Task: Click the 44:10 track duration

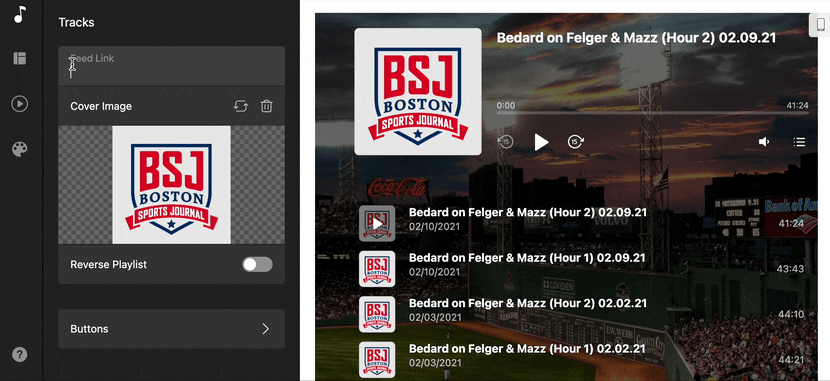Action: [x=791, y=314]
